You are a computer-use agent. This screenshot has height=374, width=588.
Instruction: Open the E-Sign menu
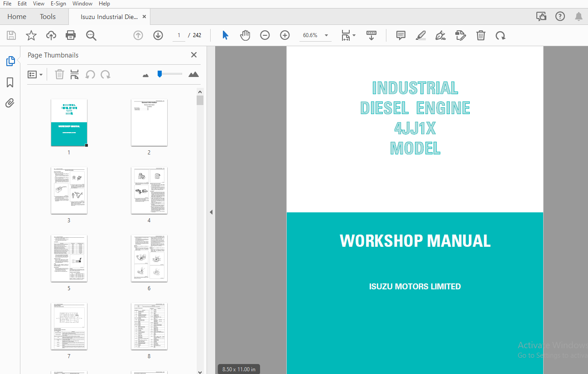pos(58,4)
